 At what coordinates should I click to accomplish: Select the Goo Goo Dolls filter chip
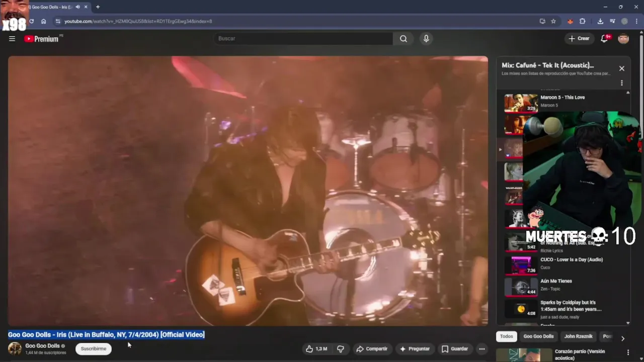click(x=538, y=337)
